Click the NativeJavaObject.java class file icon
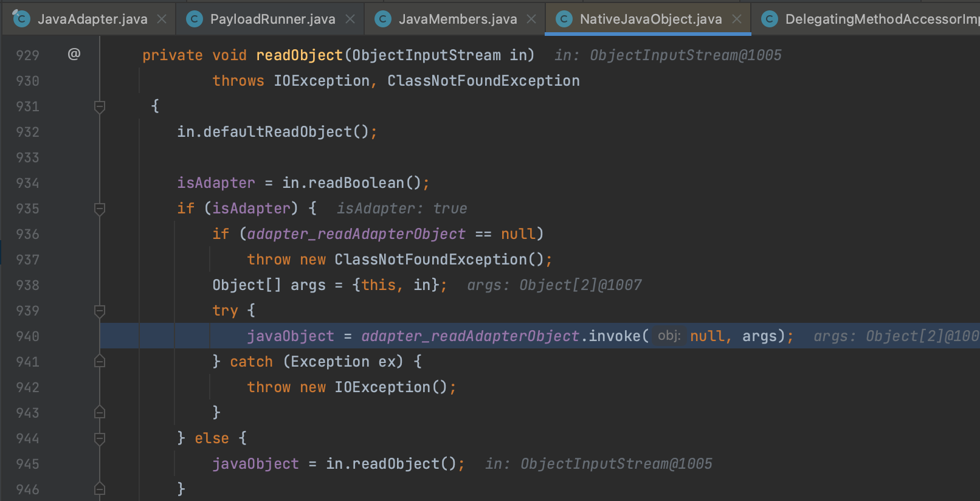 point(564,19)
